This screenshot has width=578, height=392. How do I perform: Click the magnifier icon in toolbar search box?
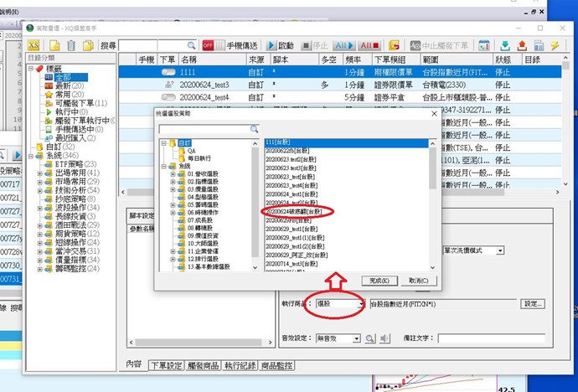pos(193,45)
